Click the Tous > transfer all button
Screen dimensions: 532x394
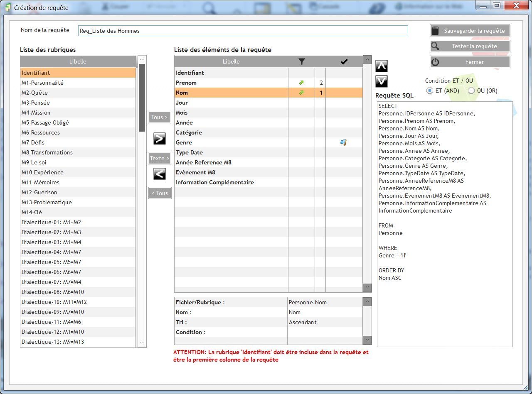click(160, 117)
